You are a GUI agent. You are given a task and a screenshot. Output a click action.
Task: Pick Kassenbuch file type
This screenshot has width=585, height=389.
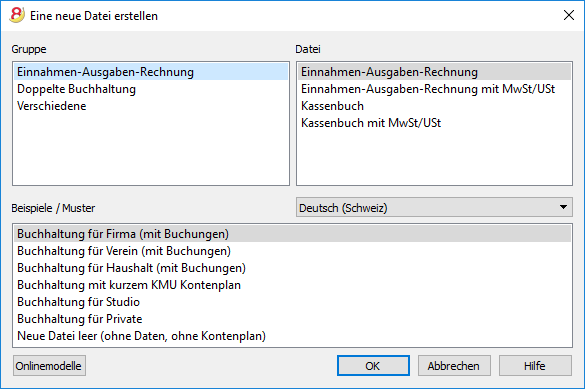click(434, 106)
